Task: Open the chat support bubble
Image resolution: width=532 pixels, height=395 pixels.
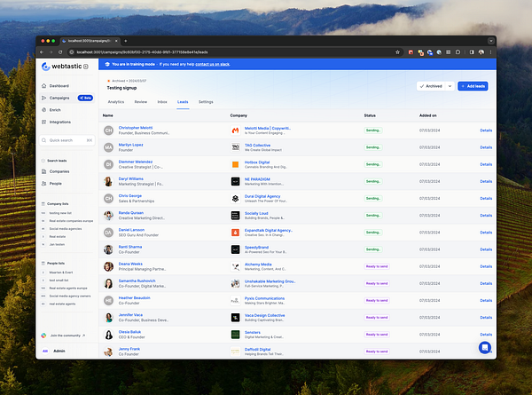Action: (x=485, y=347)
